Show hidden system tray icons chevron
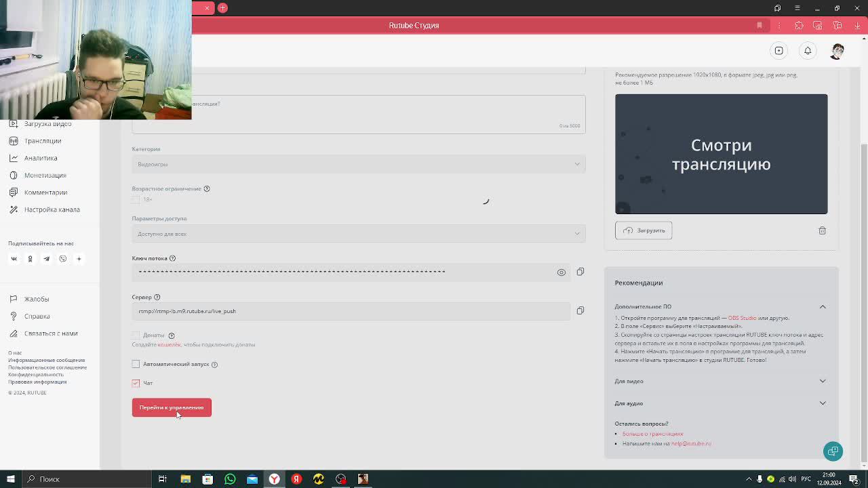This screenshot has height=488, width=868. 749,479
